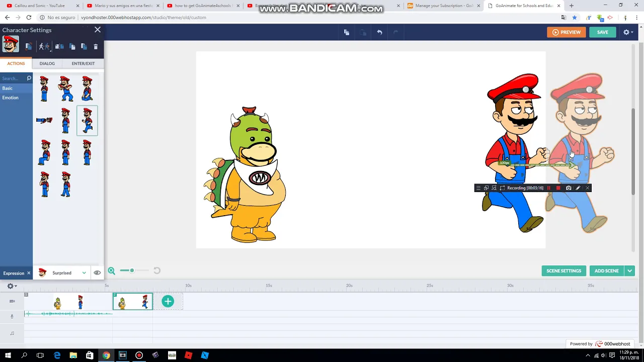This screenshot has height=362, width=644.
Task: Click the bring forward layering icon
Action: click(72, 46)
